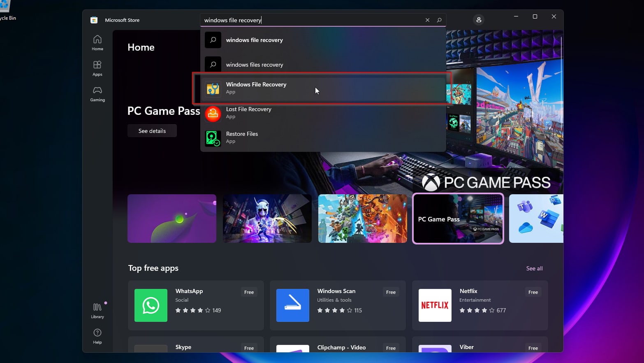Open Lost File Recovery app result

pyautogui.click(x=323, y=114)
